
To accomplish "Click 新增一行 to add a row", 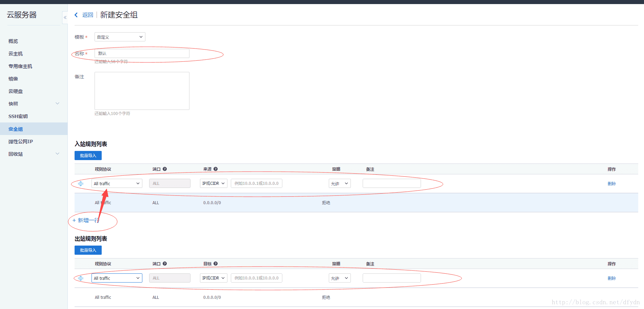I will coord(86,220).
